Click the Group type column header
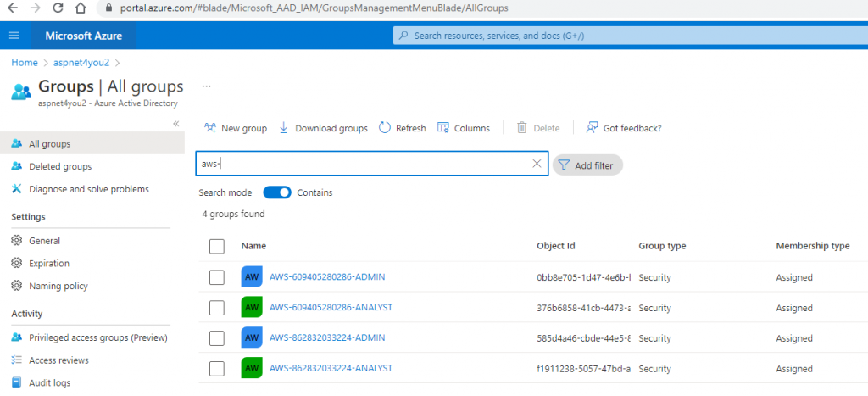The image size is (868, 396). pos(662,246)
